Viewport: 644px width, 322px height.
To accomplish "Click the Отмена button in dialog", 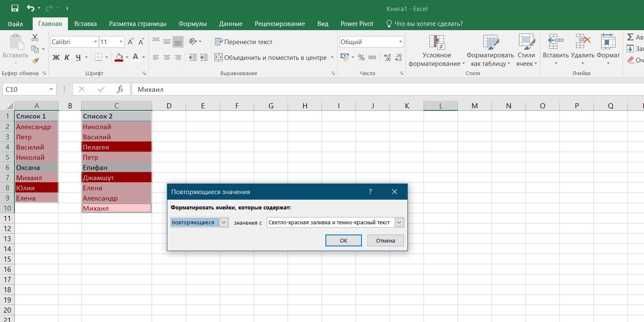I will coord(385,240).
